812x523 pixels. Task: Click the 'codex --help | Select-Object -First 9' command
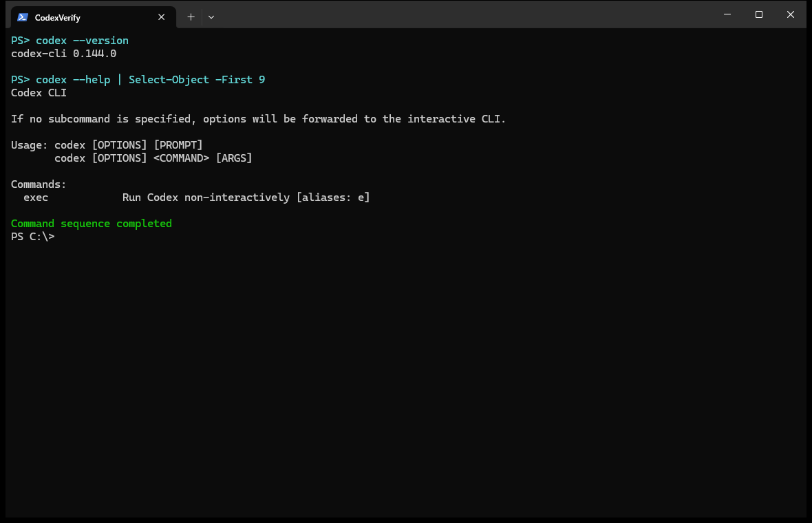tap(138, 80)
